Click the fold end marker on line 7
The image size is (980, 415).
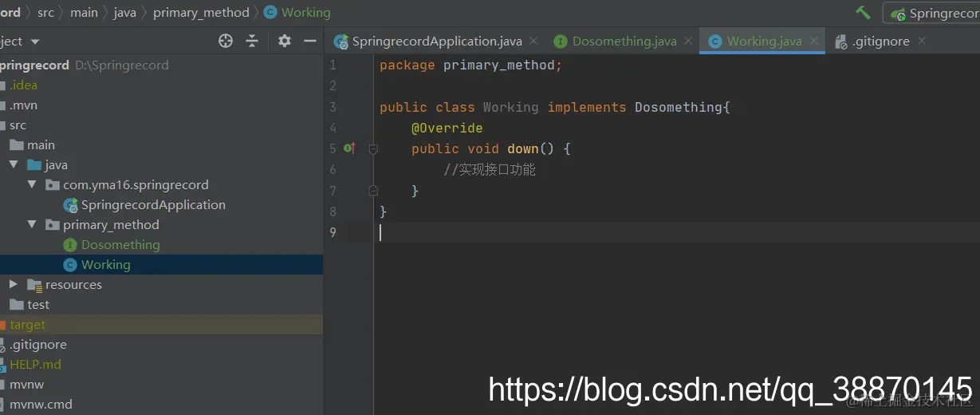pyautogui.click(x=372, y=191)
